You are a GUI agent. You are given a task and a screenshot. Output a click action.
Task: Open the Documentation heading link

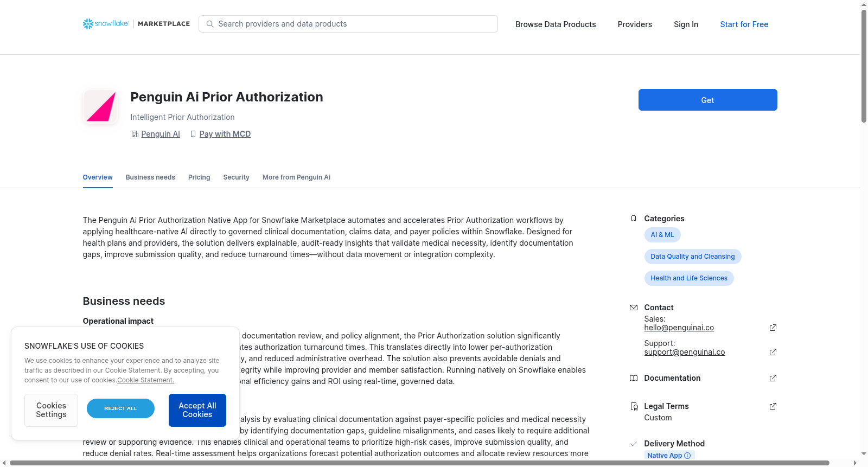pos(672,378)
